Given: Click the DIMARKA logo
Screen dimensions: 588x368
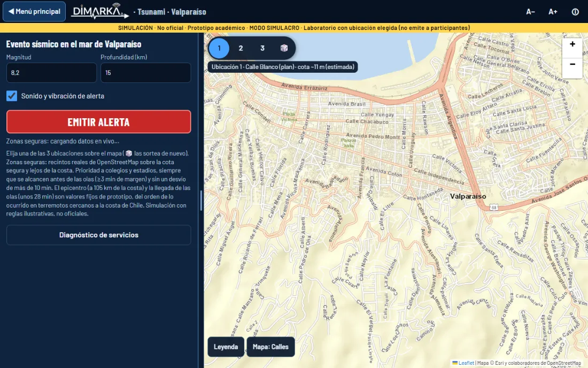Looking at the screenshot, I should pyautogui.click(x=100, y=11).
